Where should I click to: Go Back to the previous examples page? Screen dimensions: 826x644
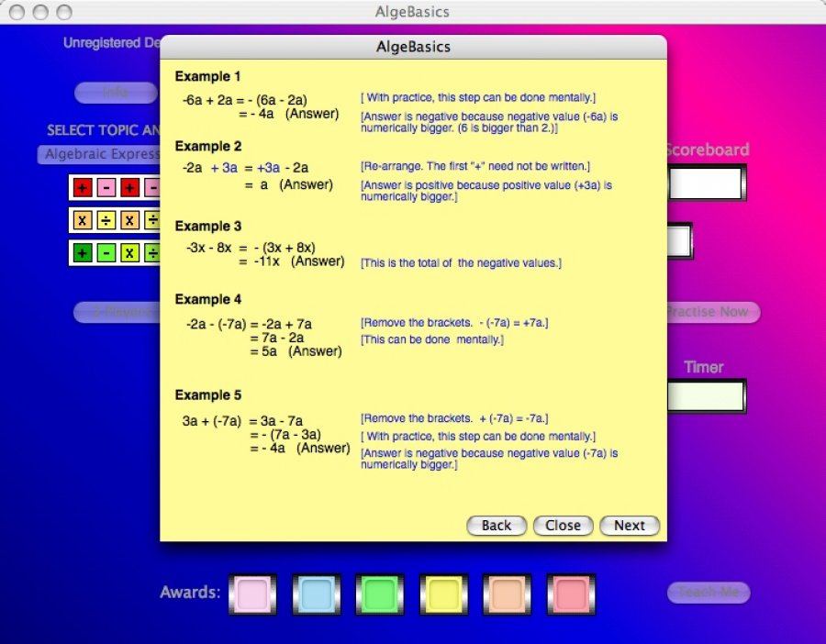[x=497, y=526]
